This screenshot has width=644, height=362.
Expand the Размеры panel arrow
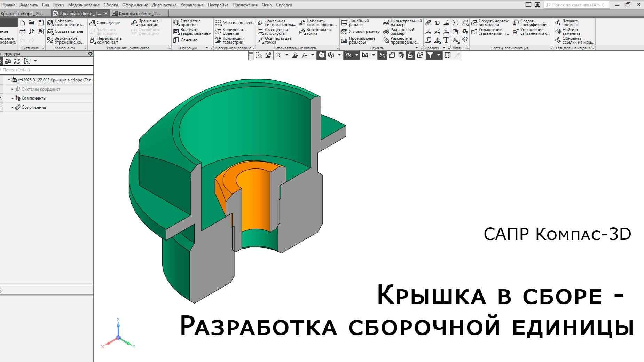pos(417,48)
